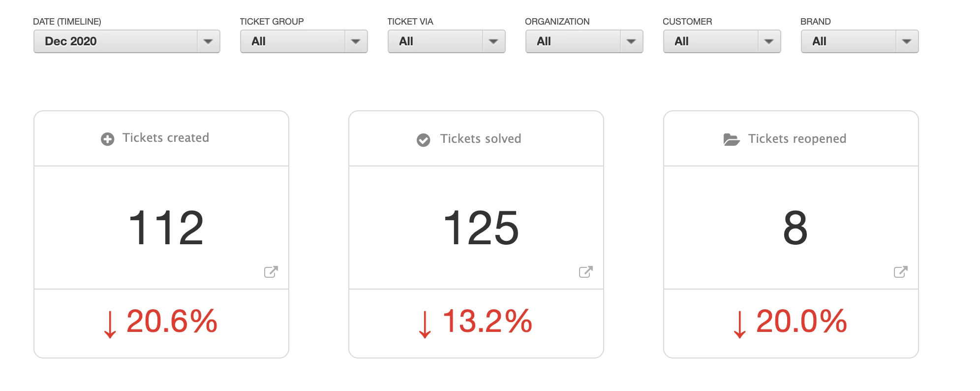Click the 125 tickets solved value
Screen dimensions: 980x391
tap(481, 228)
